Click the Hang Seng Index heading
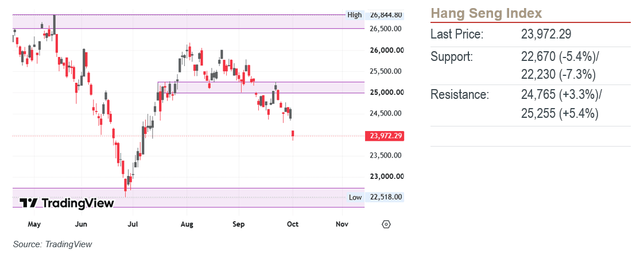Viewport: 644px width, 261px height. point(486,14)
